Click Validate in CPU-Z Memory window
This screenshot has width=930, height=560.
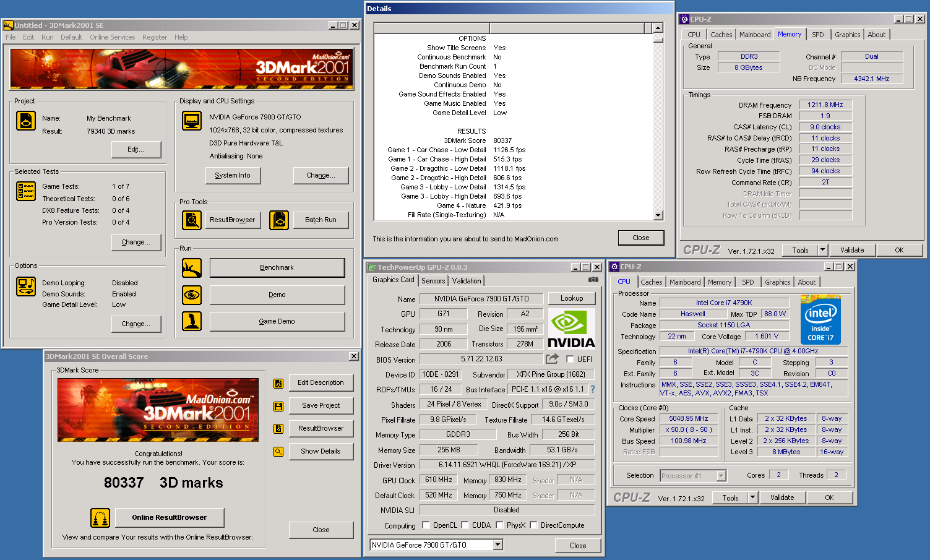coord(852,250)
